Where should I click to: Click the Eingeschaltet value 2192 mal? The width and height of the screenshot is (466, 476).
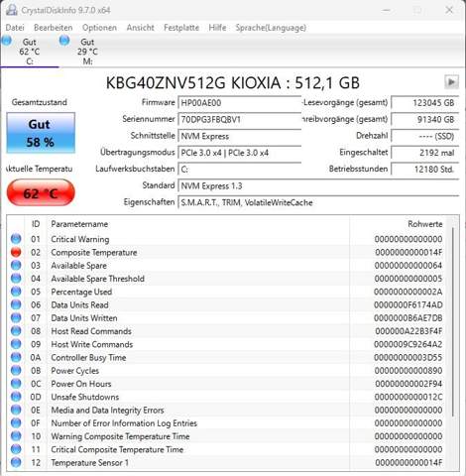pyautogui.click(x=425, y=153)
